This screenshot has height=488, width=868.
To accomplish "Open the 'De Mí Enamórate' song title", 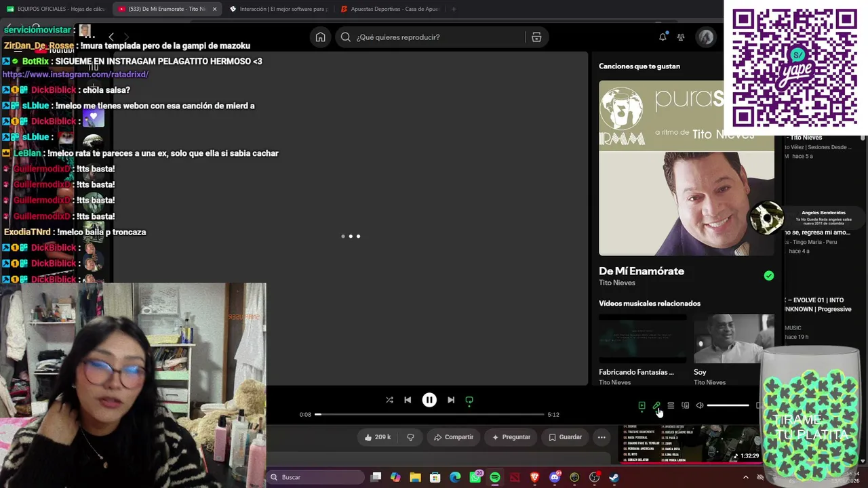I will point(642,271).
